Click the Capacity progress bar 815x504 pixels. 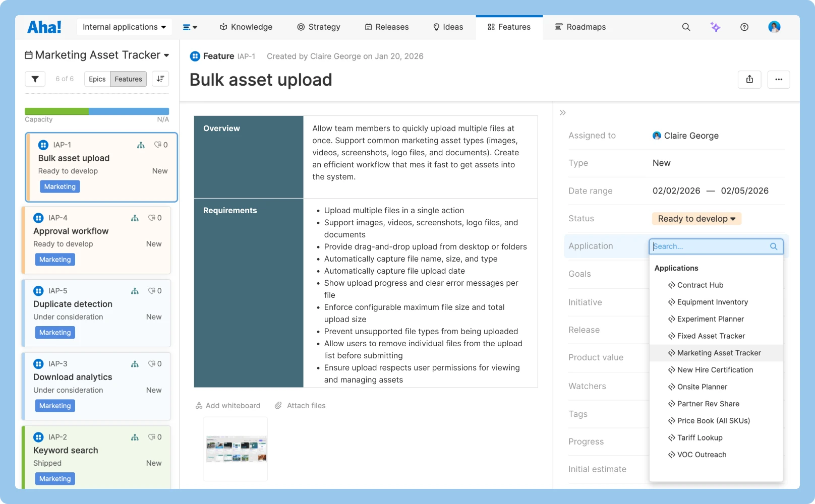point(96,110)
